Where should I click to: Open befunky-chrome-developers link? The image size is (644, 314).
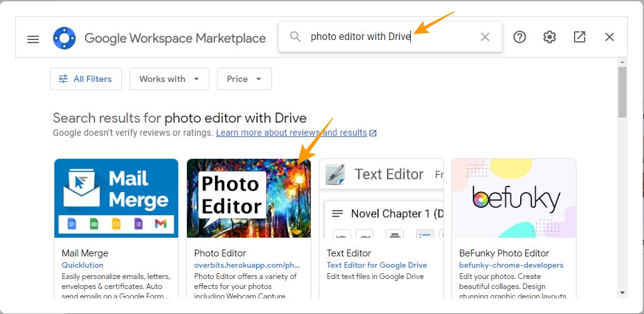pyautogui.click(x=511, y=265)
